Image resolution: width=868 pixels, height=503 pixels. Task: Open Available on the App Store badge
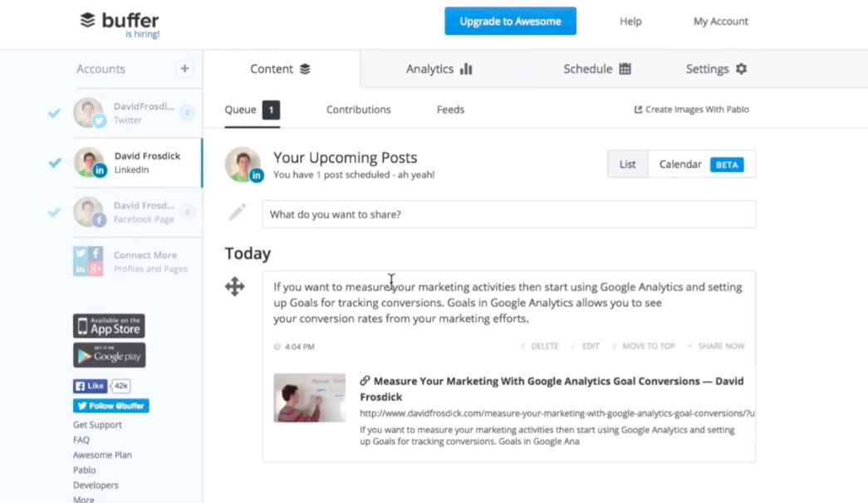coord(109,325)
